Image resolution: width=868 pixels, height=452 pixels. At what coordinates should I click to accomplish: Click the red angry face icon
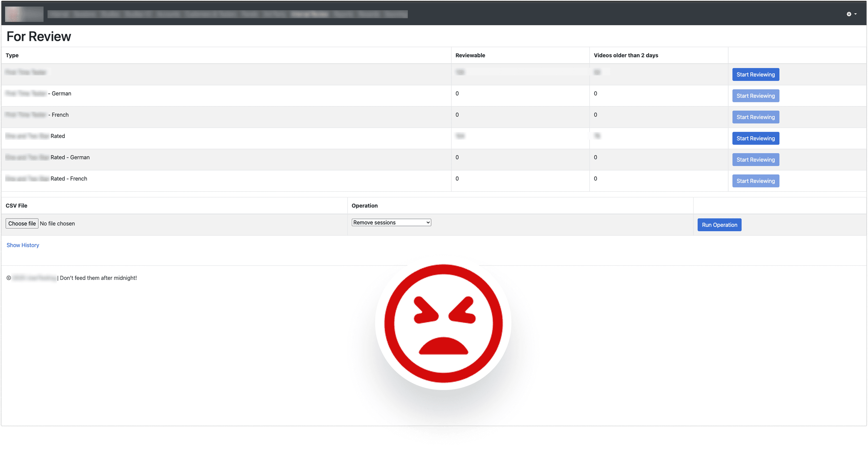443,323
